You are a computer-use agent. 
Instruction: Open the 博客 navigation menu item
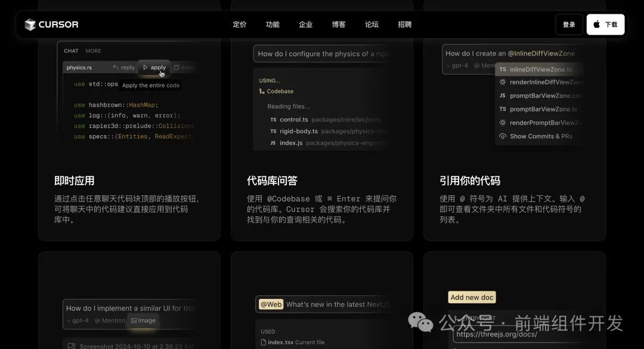[338, 24]
